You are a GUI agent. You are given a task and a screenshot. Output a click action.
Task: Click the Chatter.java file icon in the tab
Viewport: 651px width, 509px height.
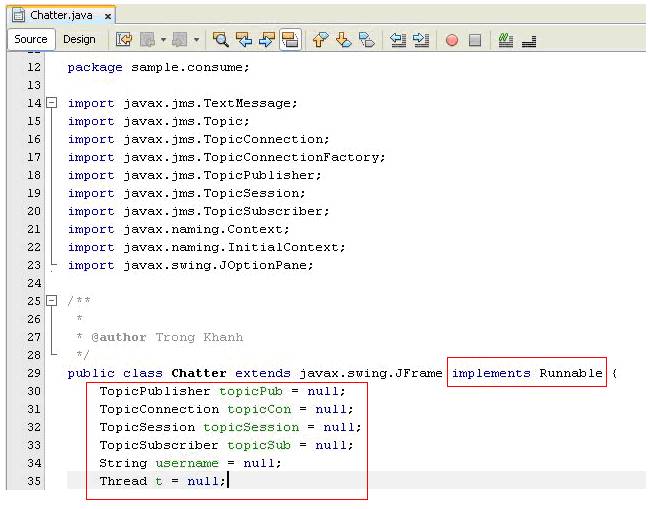coord(18,15)
